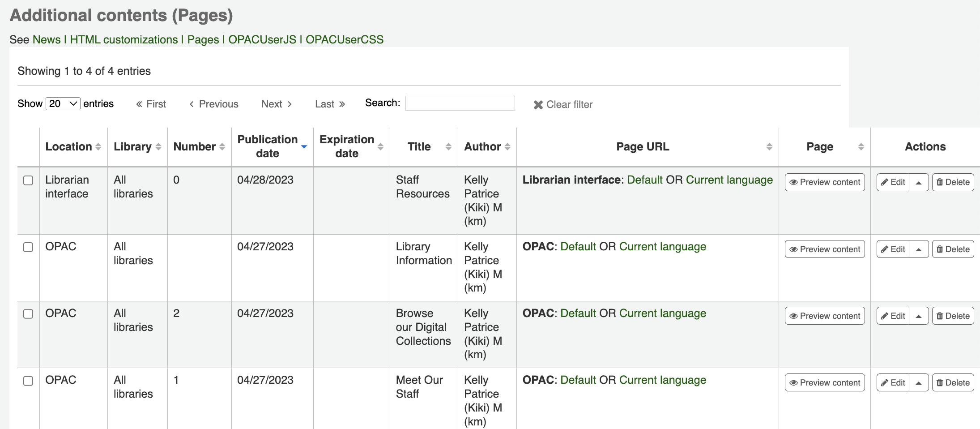Delete the Meet Our Staff page

pyautogui.click(x=953, y=383)
